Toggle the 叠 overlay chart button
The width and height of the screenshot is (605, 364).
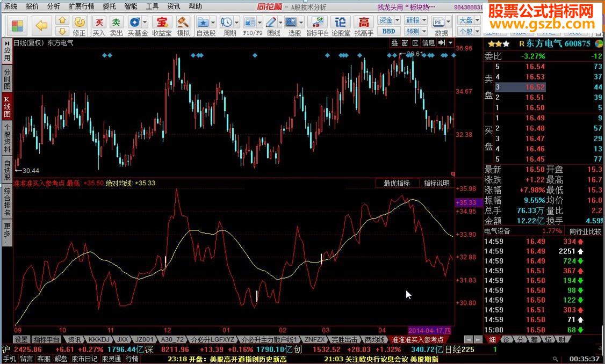tap(395, 43)
